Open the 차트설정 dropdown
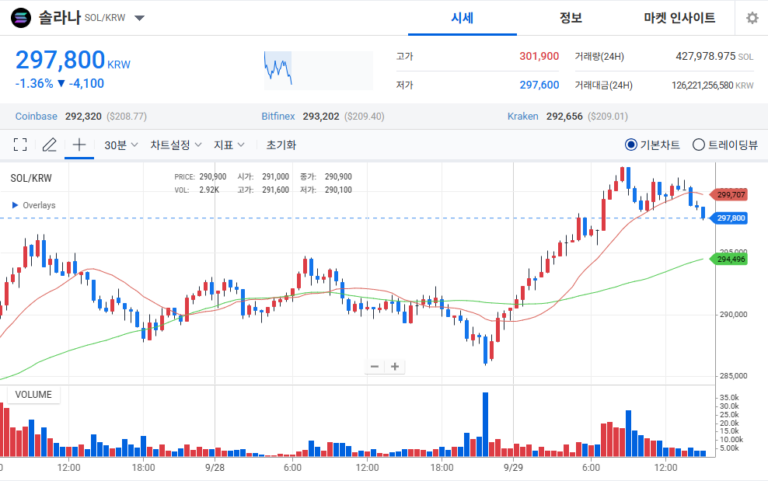The height and width of the screenshot is (481, 768). pos(176,145)
